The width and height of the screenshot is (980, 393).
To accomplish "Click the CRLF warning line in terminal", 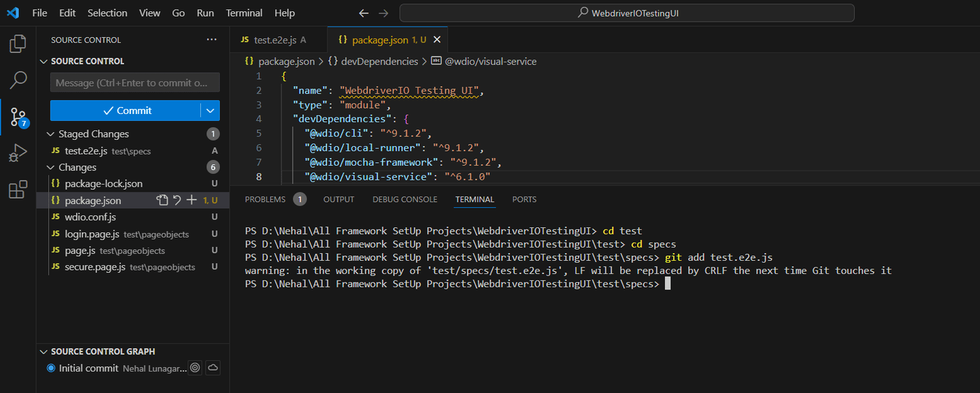I will pyautogui.click(x=568, y=271).
